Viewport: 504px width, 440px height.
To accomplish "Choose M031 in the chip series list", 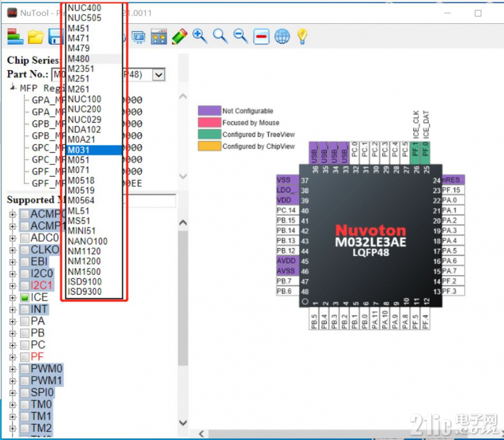I will coord(94,150).
